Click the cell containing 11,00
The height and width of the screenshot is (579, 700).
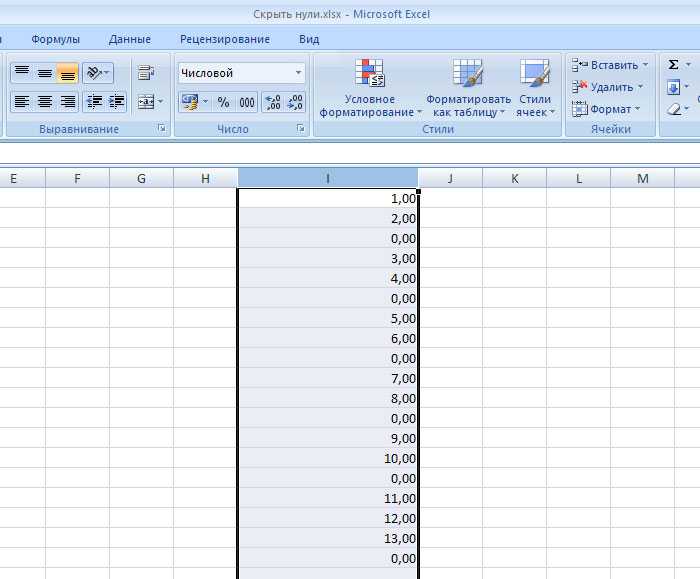tap(328, 498)
